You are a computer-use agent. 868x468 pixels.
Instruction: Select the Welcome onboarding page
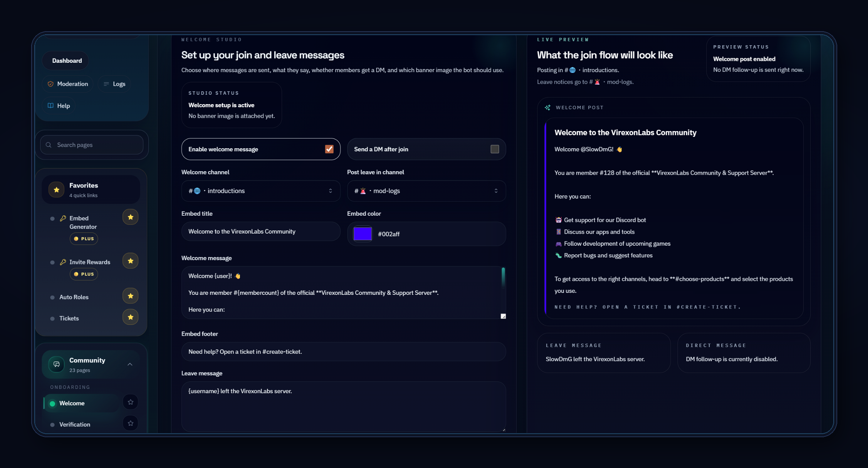pos(81,403)
